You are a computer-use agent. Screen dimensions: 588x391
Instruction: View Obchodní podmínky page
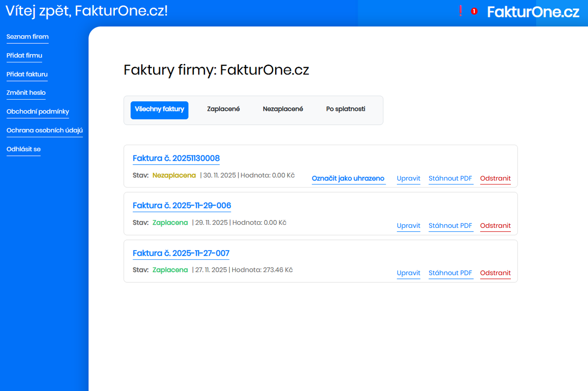(x=38, y=111)
